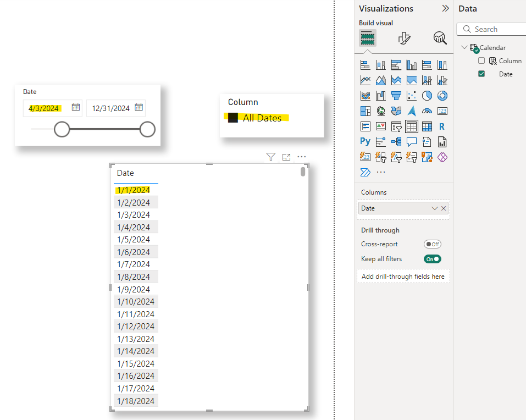
Task: Select the clustered bar chart visual
Action: click(x=396, y=65)
